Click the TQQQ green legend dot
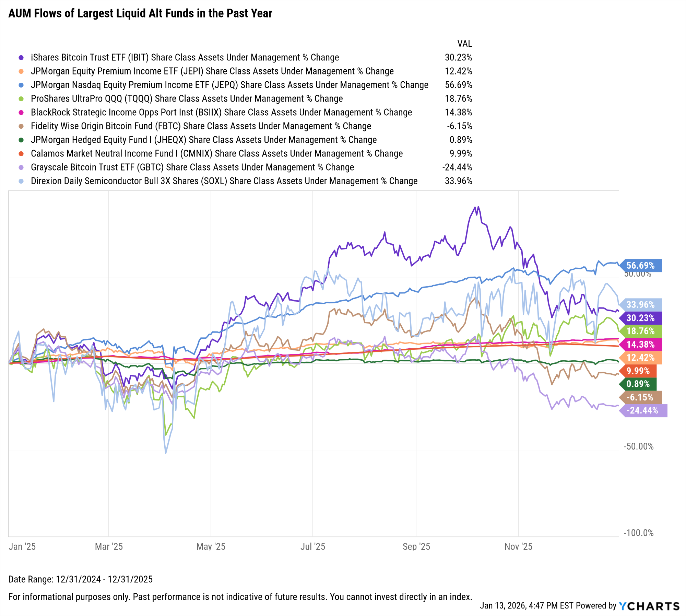Screen dimensions: 686x616 [x=21, y=99]
